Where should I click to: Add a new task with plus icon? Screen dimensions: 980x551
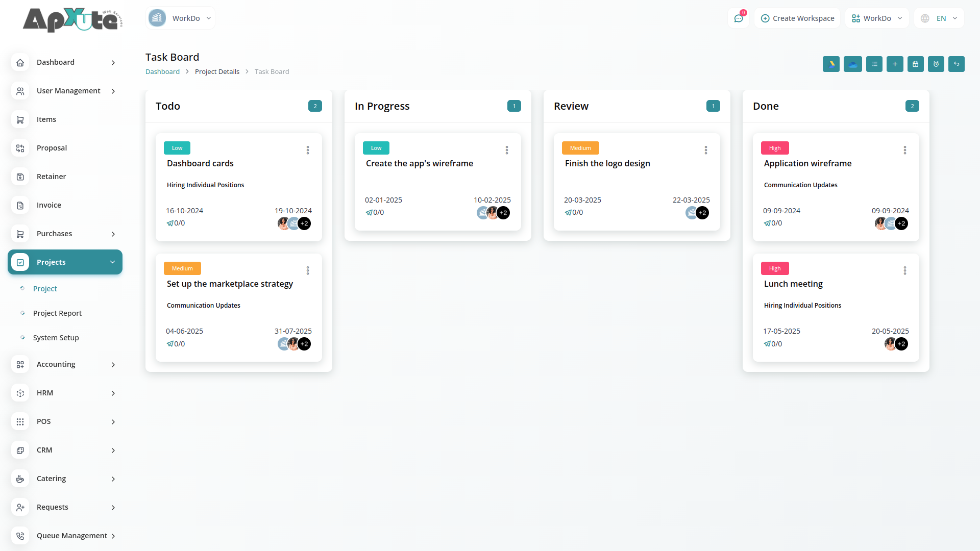[x=895, y=64]
